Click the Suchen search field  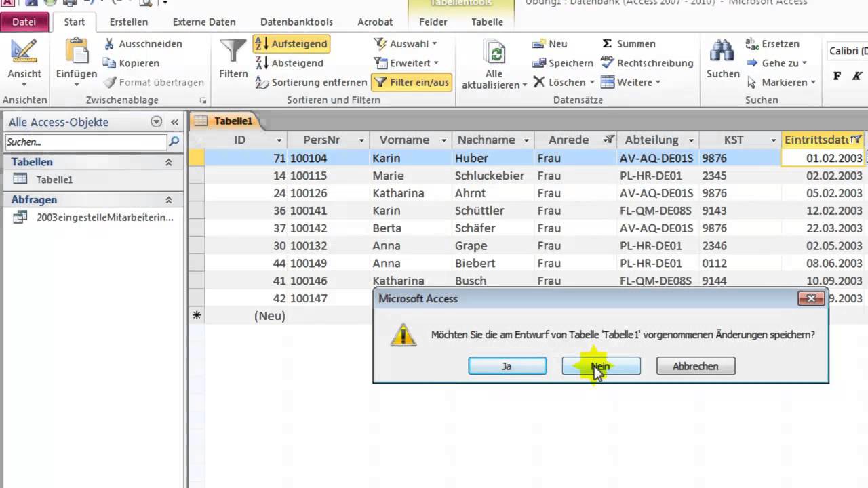point(86,142)
